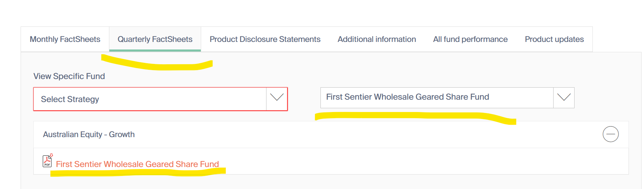The height and width of the screenshot is (189, 644).
Task: View the All fund performance tab
Action: [470, 39]
